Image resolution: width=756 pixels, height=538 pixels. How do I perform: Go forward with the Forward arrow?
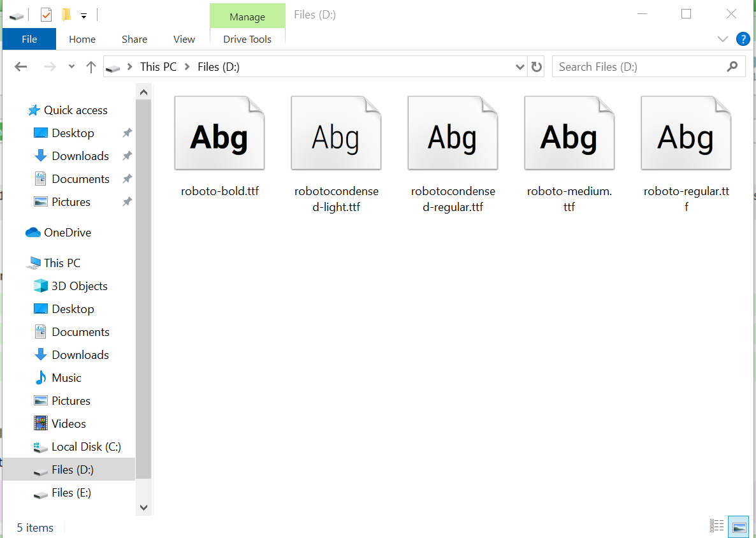click(x=50, y=66)
